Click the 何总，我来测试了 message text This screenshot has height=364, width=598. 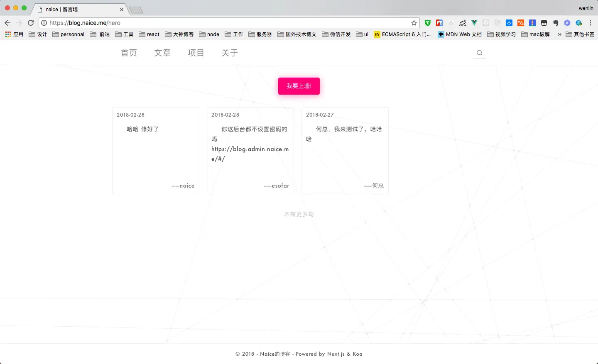tap(345, 134)
